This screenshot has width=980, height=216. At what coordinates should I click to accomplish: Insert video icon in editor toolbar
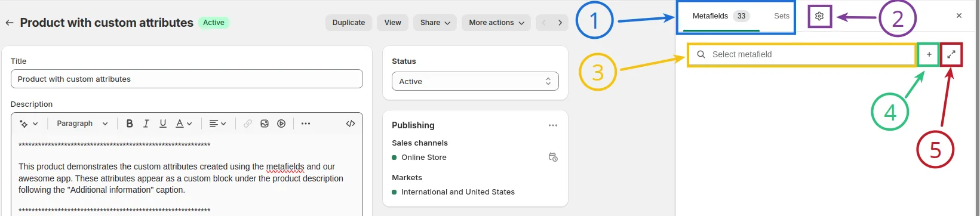(x=281, y=124)
